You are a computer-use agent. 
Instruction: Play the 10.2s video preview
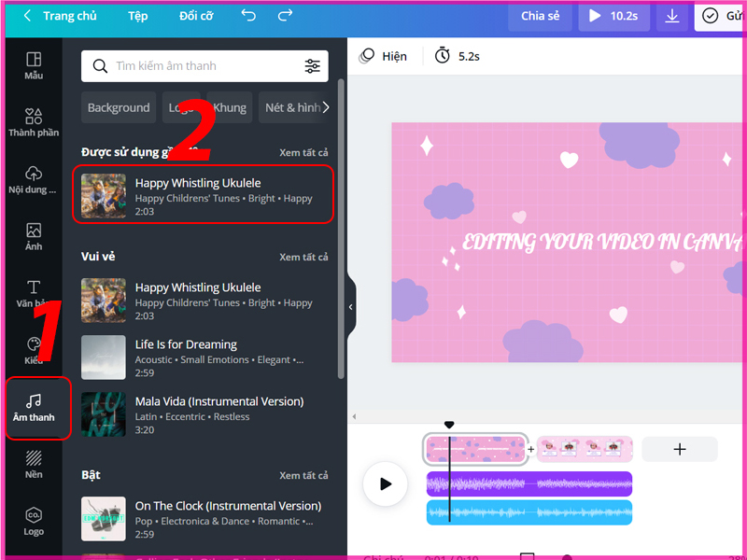[613, 16]
